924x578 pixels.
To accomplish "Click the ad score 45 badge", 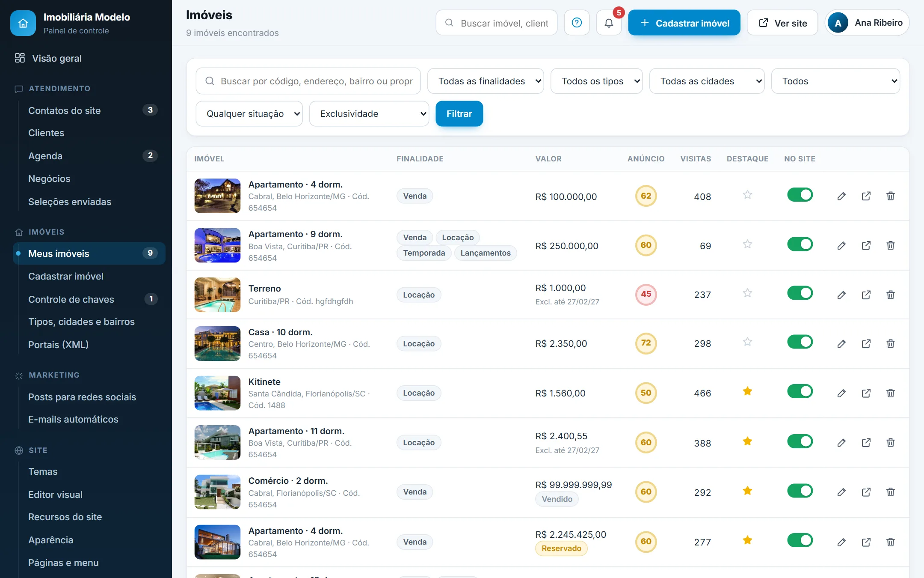I will 646,294.
